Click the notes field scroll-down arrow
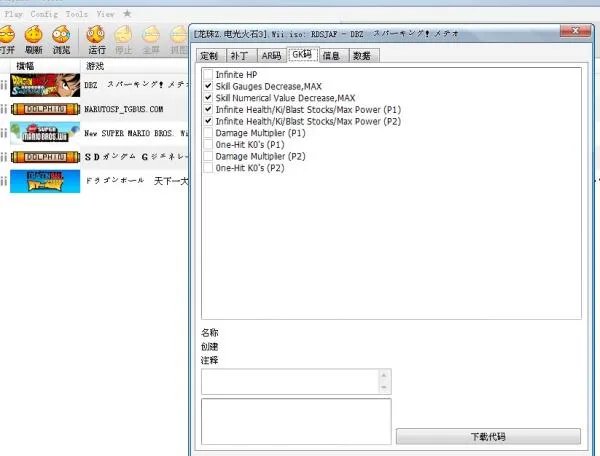Image resolution: width=600 pixels, height=456 pixels. coord(384,388)
